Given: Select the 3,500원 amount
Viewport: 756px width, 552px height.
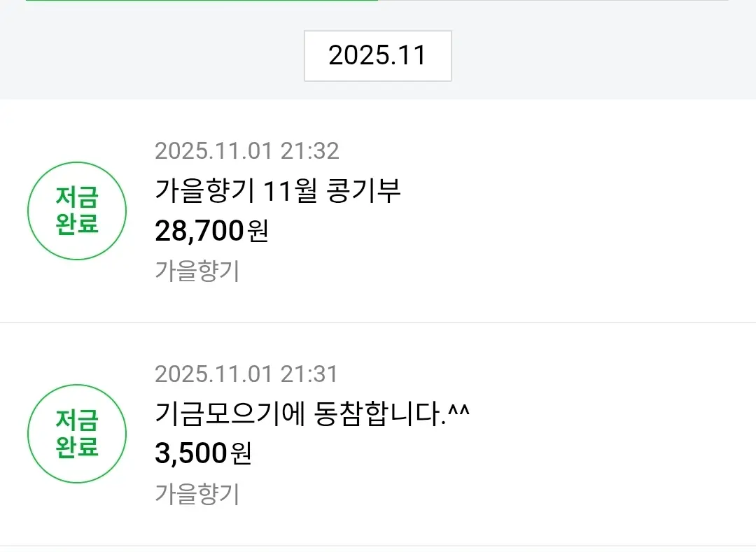Looking at the screenshot, I should pos(192,453).
